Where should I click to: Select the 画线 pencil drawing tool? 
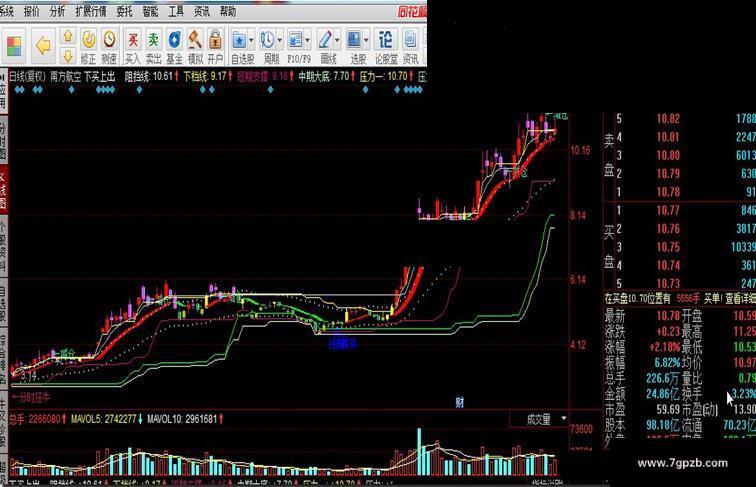[325, 40]
